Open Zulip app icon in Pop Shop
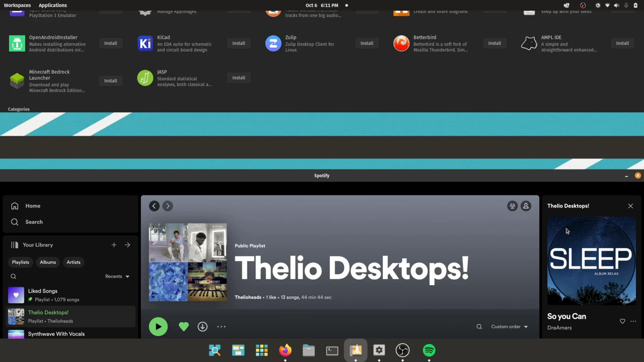644x362 pixels. click(x=273, y=43)
